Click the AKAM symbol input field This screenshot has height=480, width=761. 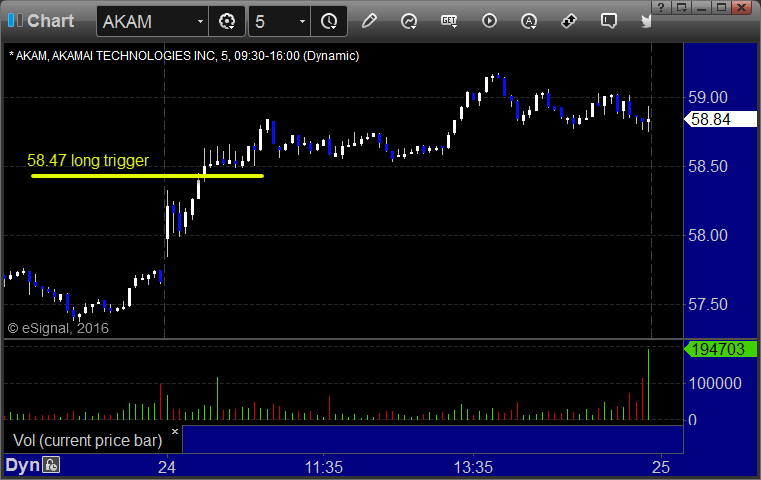click(146, 21)
